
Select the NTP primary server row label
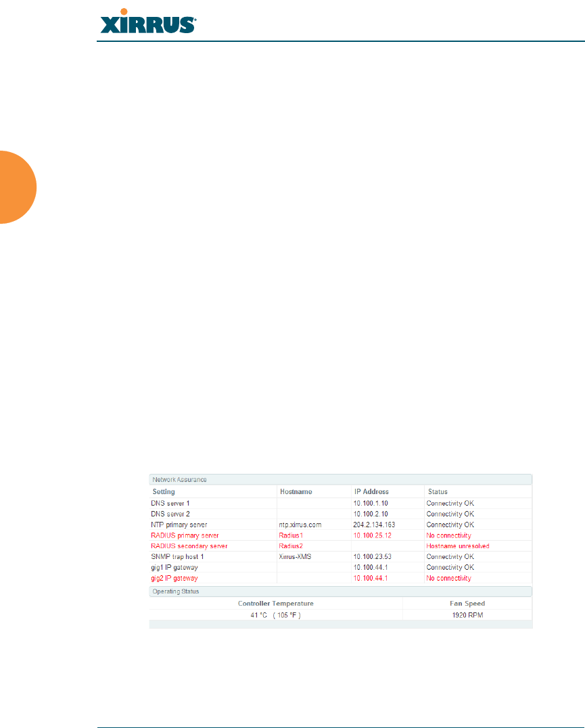coord(179,525)
